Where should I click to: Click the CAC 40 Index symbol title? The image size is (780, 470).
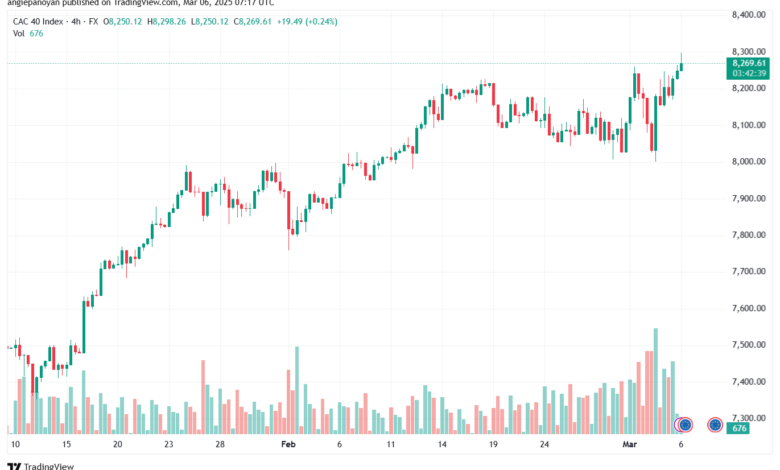click(x=38, y=21)
